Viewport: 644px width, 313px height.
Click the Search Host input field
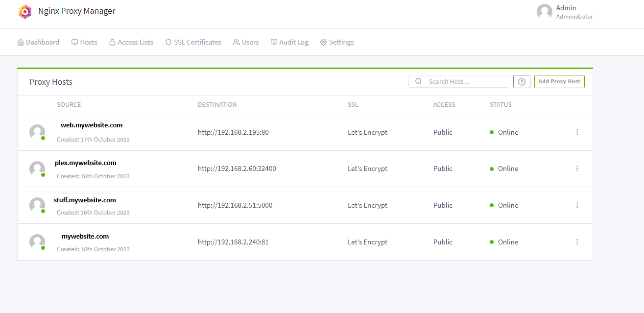click(x=459, y=81)
